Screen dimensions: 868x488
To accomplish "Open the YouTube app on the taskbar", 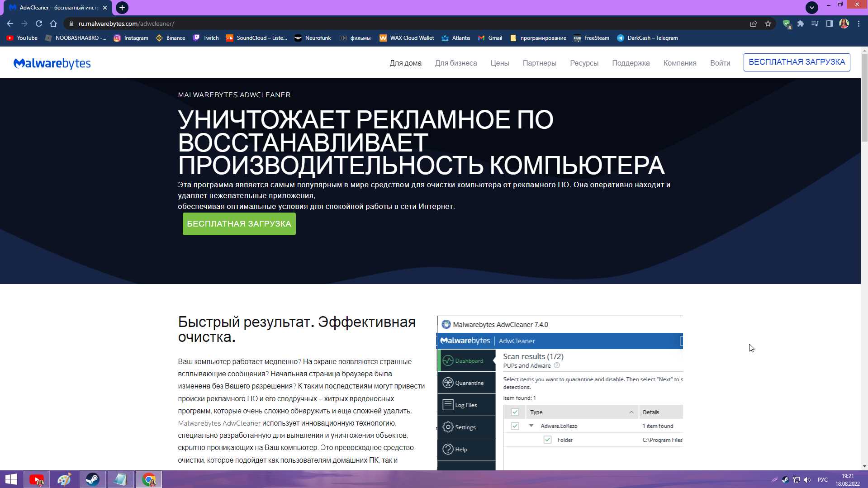I will 37,479.
